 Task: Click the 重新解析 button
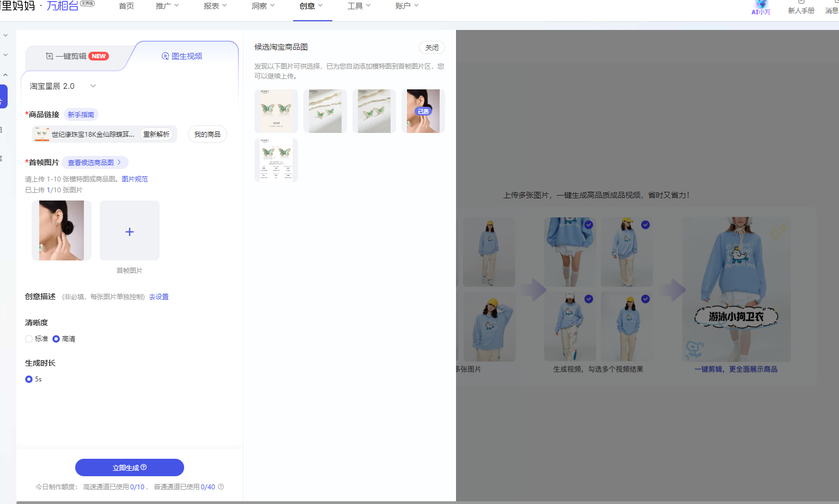[x=156, y=134]
